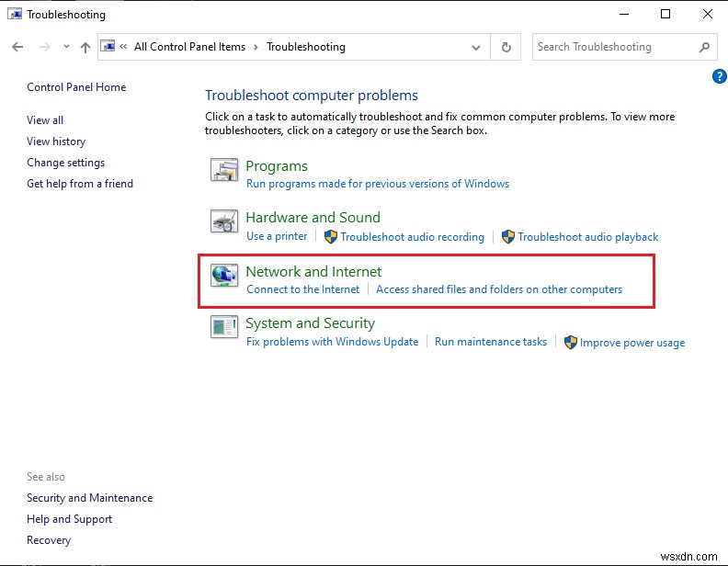
Task: Open View history
Action: coord(56,141)
